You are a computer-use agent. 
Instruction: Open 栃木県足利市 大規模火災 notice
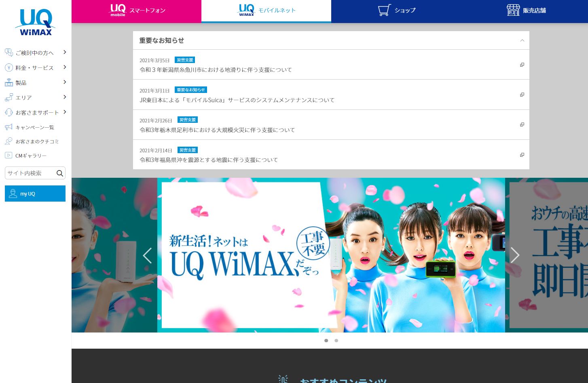point(217,130)
